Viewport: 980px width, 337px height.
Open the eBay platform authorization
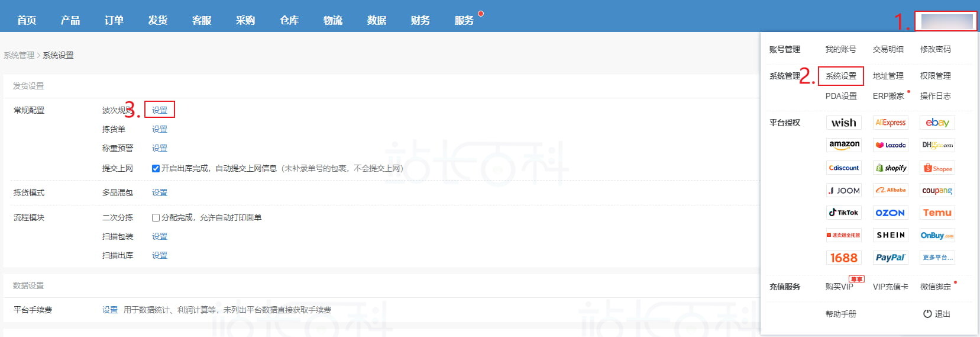[937, 123]
